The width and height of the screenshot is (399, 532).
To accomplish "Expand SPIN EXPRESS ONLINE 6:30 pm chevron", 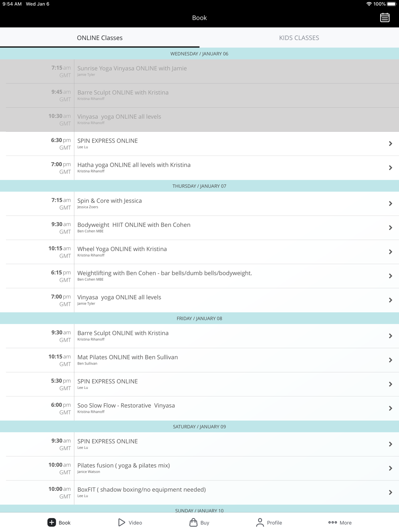I will pyautogui.click(x=391, y=144).
